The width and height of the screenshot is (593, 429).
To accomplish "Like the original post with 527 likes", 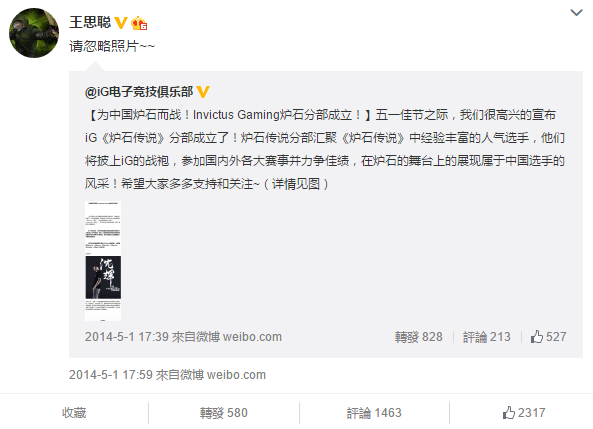I will (548, 336).
